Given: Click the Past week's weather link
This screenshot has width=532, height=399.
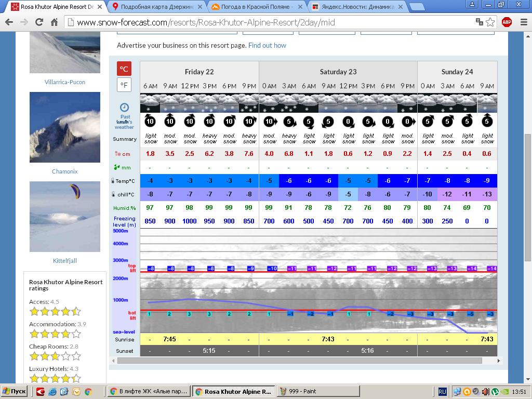Looking at the screenshot, I should (x=125, y=122).
